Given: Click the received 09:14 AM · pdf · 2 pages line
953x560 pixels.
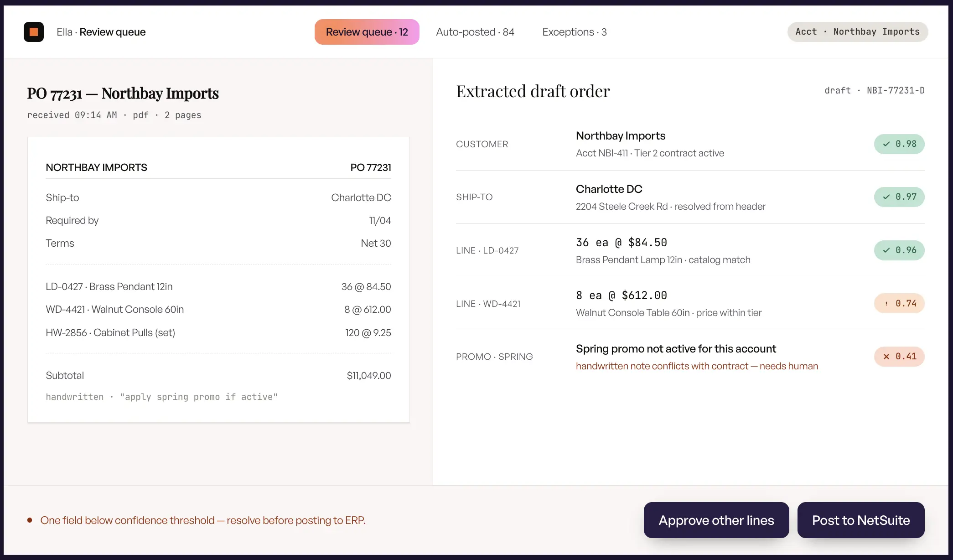Looking at the screenshot, I should click(114, 115).
